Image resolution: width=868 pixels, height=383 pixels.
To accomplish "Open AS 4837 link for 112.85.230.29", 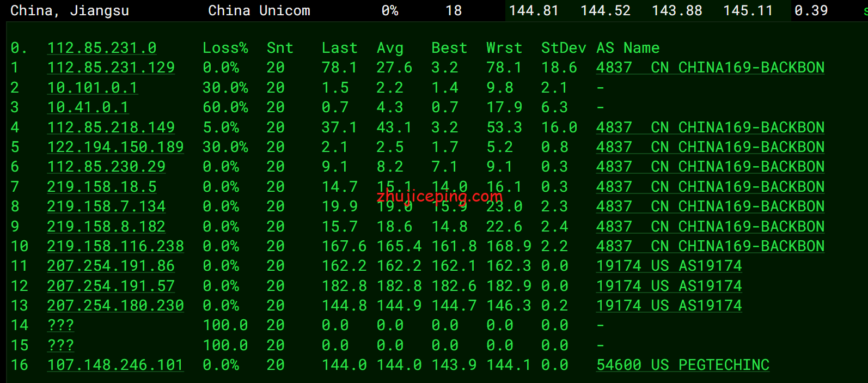I will pyautogui.click(x=710, y=167).
